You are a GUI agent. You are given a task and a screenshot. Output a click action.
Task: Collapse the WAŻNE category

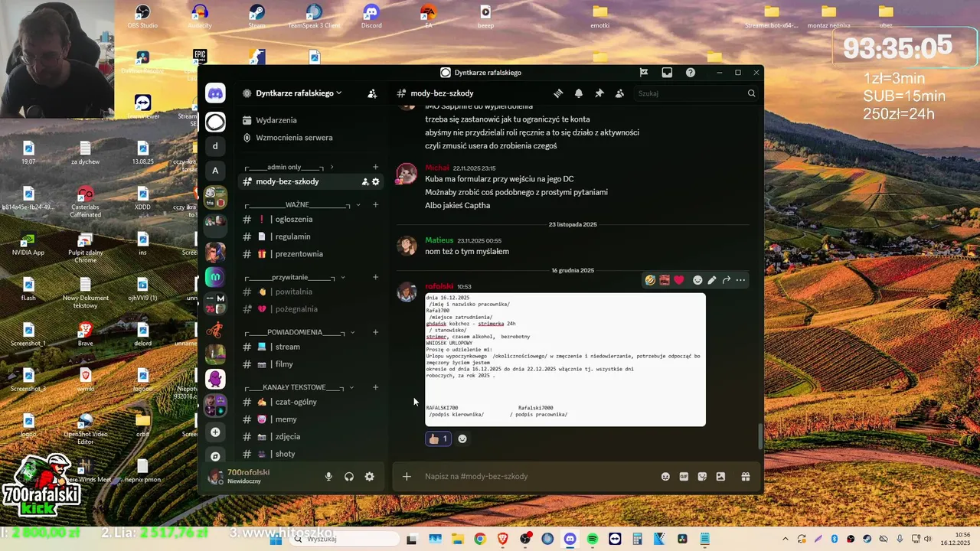click(x=301, y=204)
